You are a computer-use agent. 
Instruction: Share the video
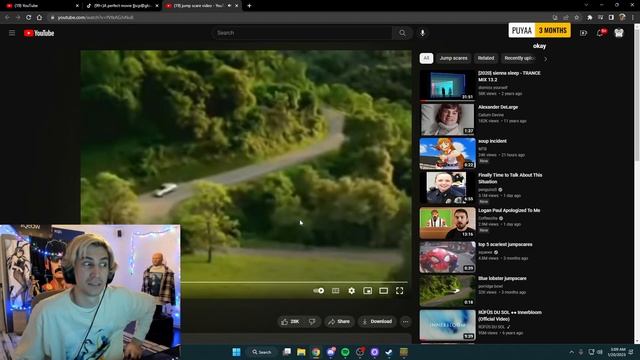(x=339, y=322)
